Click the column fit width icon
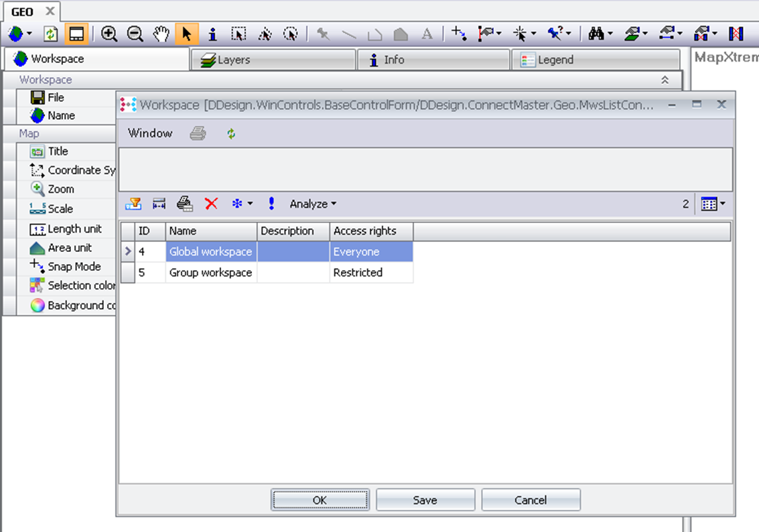This screenshot has width=759, height=532. tap(159, 204)
